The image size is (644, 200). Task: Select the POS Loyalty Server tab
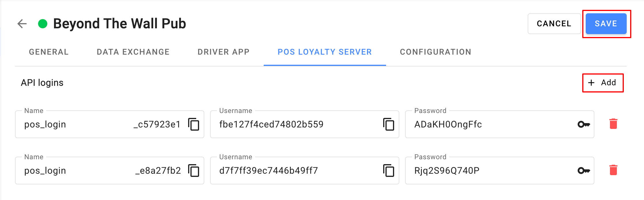pyautogui.click(x=325, y=52)
